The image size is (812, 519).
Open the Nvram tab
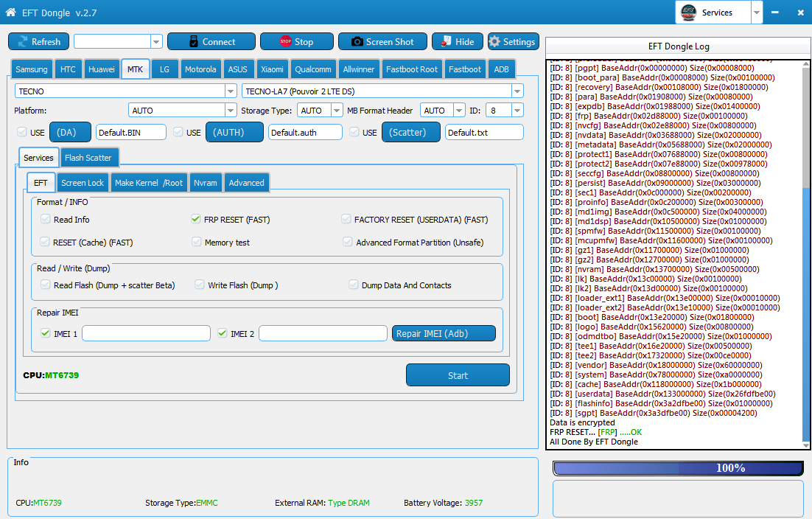[x=206, y=182]
